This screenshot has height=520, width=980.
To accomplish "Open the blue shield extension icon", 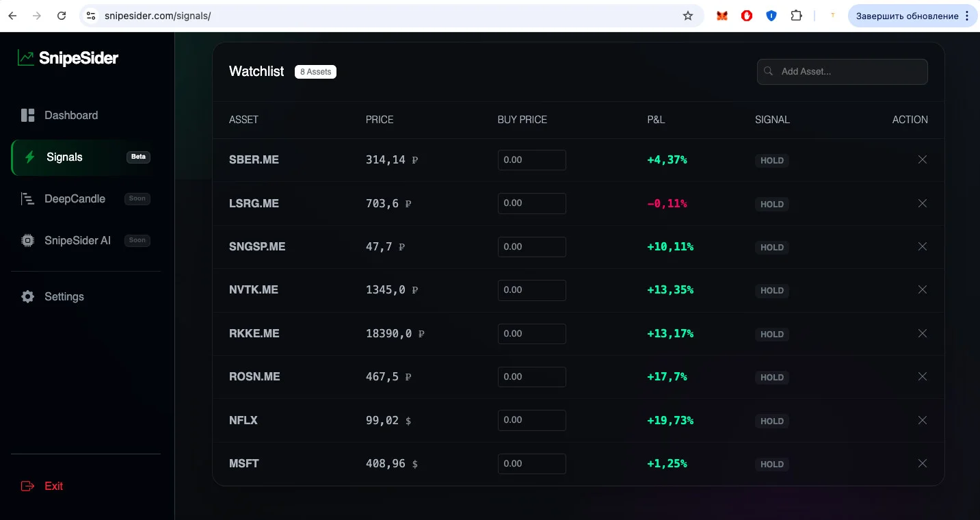I will [771, 16].
